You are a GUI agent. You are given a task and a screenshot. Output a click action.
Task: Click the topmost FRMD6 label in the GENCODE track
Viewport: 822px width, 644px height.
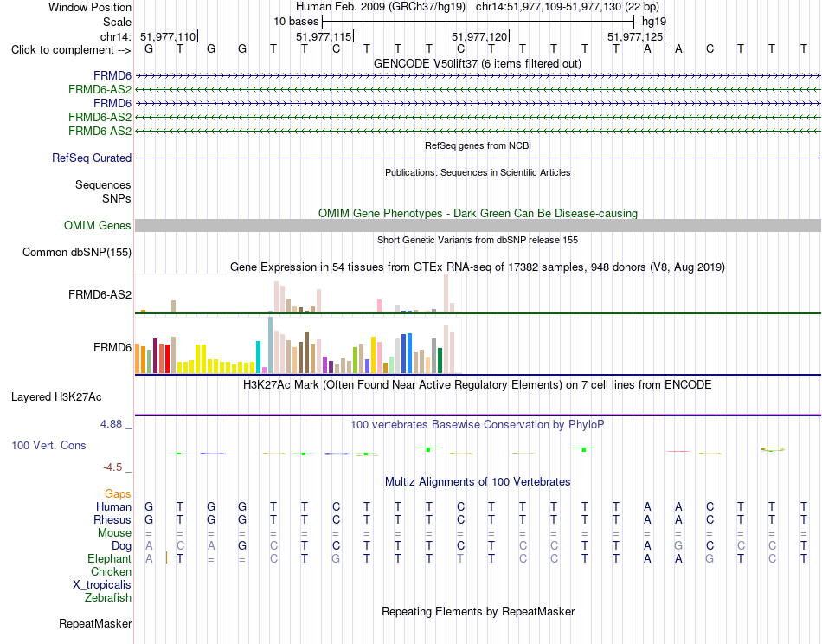coord(112,76)
